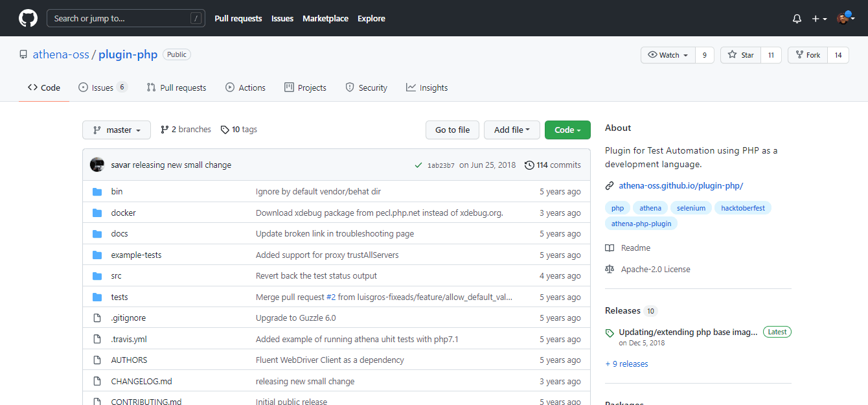Screen dimensions: 868x405
Task: Open the Insights tab
Action: tap(427, 88)
